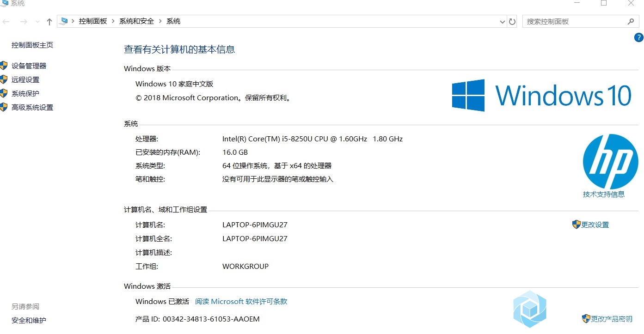Click the processor value Intel(R) Core(TM) i5-8250U
This screenshot has height=334, width=644.
click(x=313, y=139)
